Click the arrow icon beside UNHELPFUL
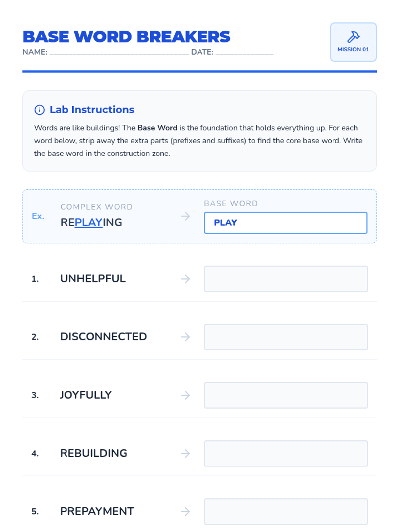This screenshot has width=399, height=532. pyautogui.click(x=185, y=279)
